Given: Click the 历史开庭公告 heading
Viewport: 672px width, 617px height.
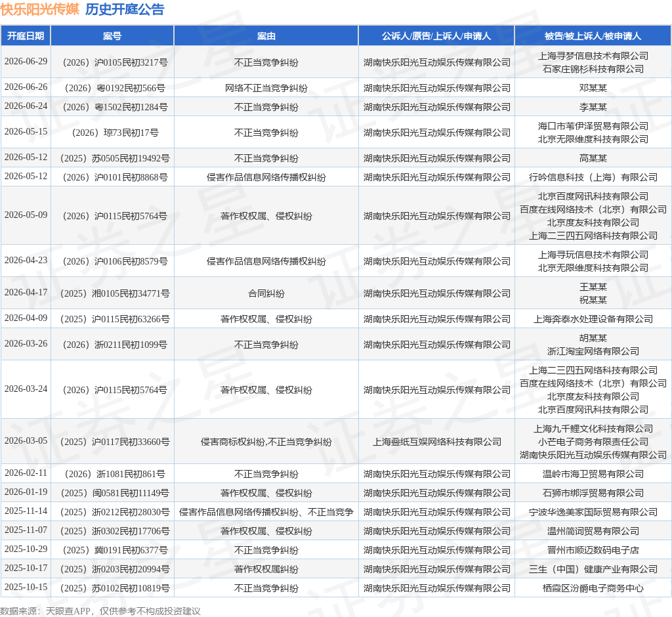Looking at the screenshot, I should [x=125, y=9].
